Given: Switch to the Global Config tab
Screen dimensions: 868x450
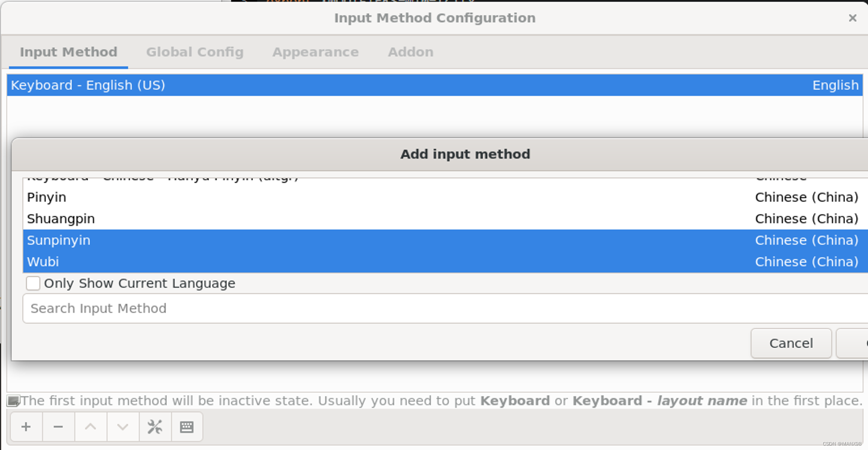Looking at the screenshot, I should [x=194, y=52].
